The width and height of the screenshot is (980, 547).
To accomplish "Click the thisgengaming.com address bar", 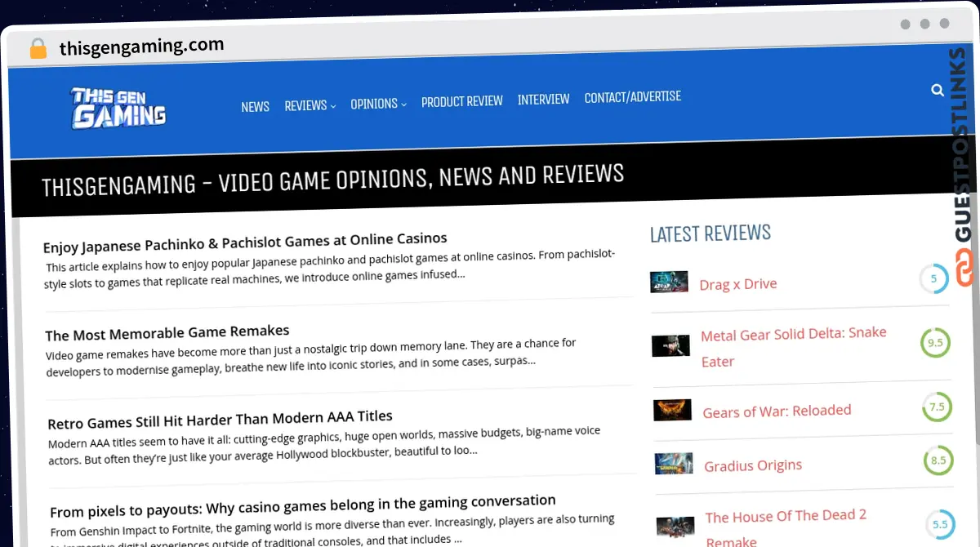I will pyautogui.click(x=141, y=47).
